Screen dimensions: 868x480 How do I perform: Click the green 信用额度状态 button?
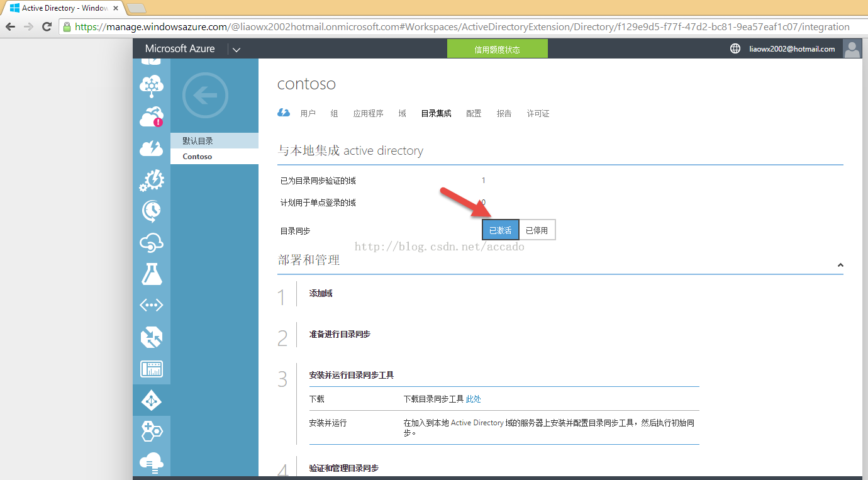[497, 49]
